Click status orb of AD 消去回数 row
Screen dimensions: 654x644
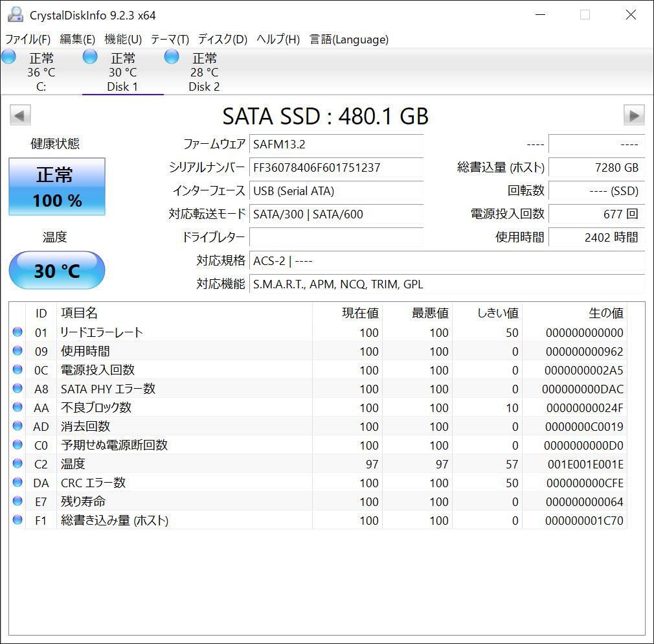click(17, 426)
